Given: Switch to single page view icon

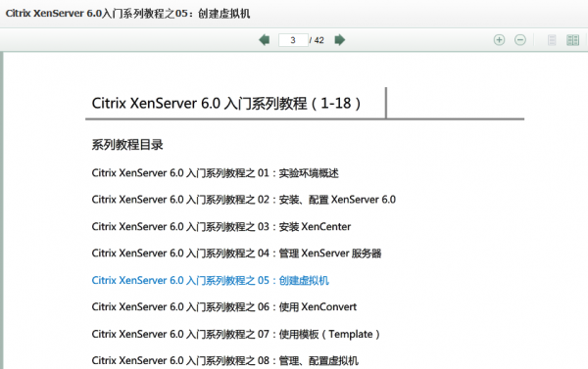Looking at the screenshot, I should pyautogui.click(x=552, y=40).
